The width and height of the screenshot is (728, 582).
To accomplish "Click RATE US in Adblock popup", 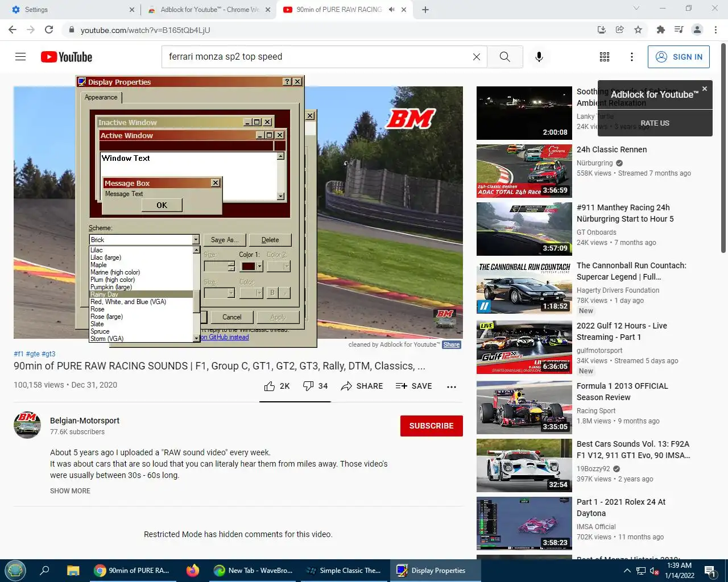I will click(655, 123).
